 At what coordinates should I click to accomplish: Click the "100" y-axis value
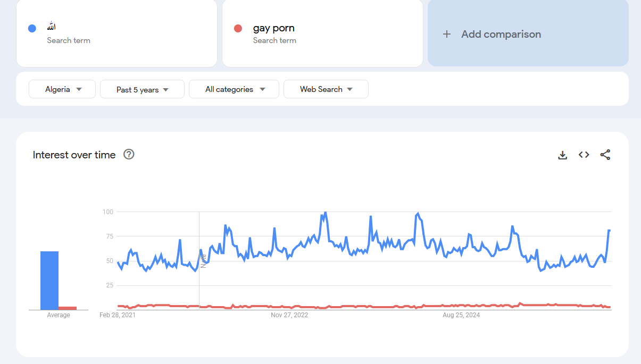point(108,212)
